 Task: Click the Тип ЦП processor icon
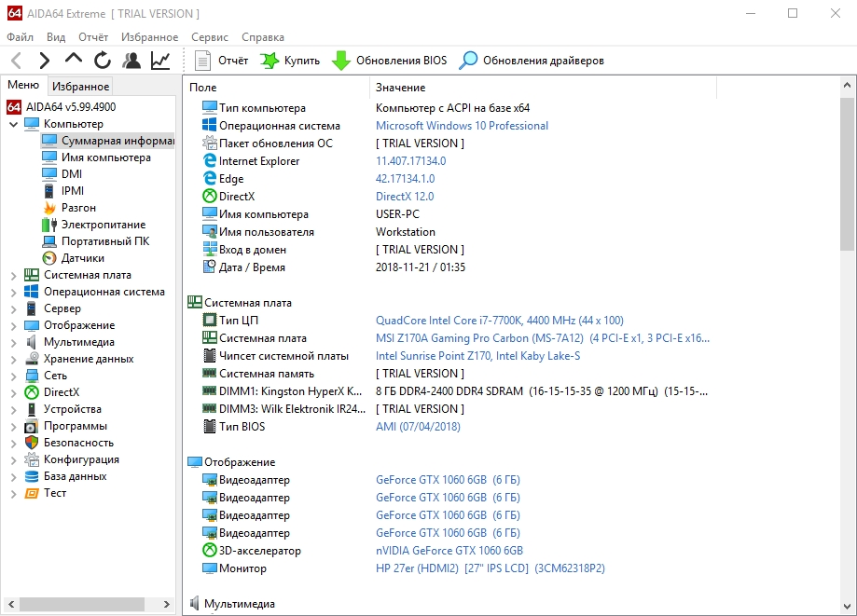[209, 320]
